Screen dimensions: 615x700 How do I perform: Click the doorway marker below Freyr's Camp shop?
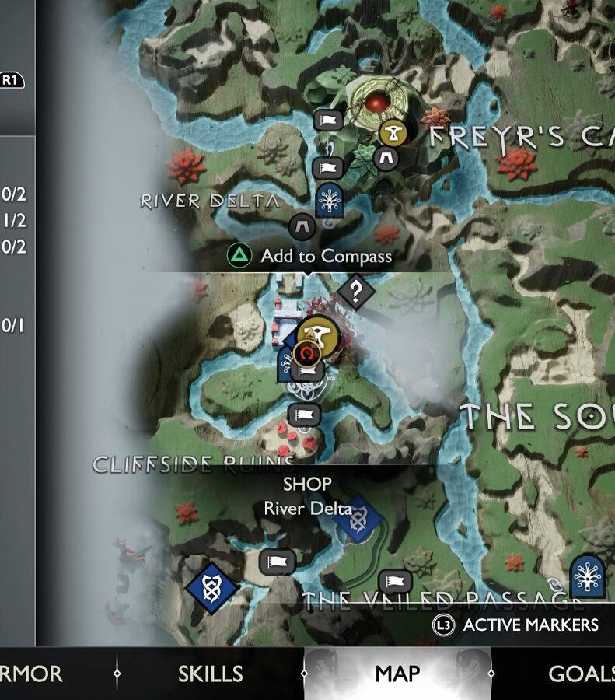[x=386, y=158]
